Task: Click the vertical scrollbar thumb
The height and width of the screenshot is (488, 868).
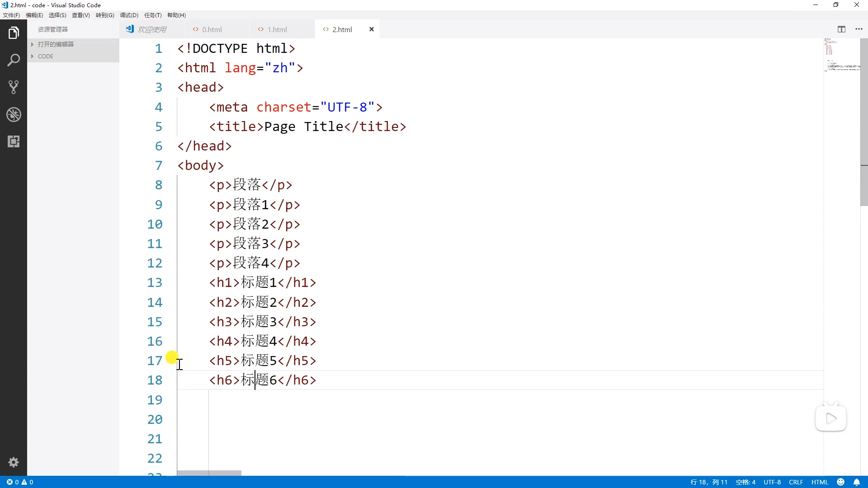Action: tap(864, 122)
